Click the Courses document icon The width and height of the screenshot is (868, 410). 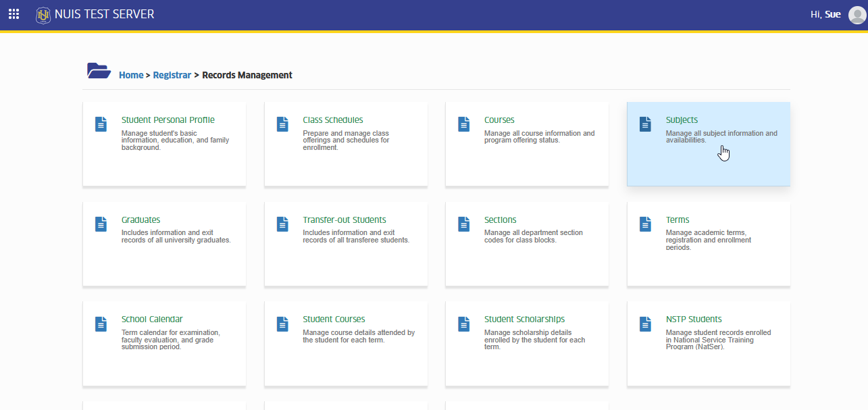point(463,124)
